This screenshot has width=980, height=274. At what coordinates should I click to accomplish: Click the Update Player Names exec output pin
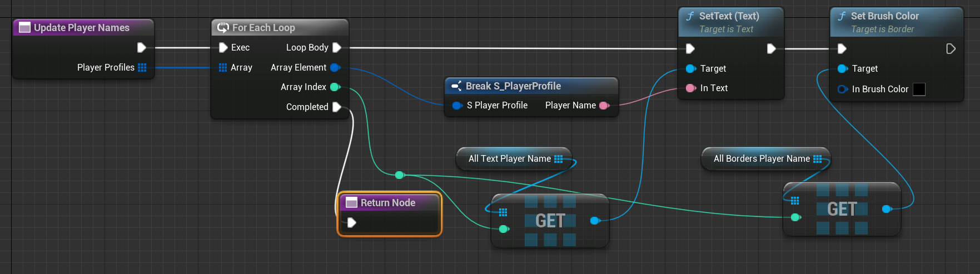141,48
